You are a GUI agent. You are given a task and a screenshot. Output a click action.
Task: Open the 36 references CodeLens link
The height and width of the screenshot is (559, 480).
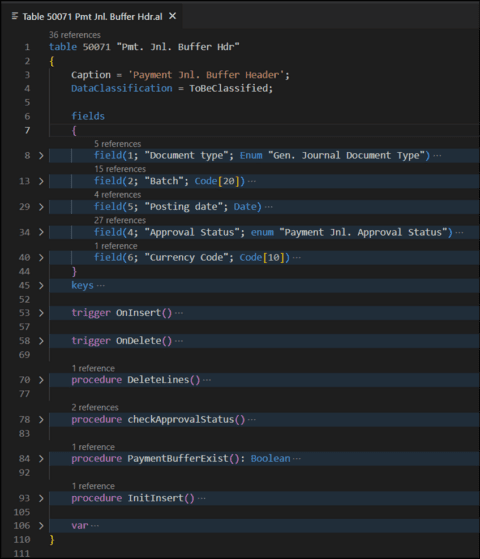coord(75,35)
